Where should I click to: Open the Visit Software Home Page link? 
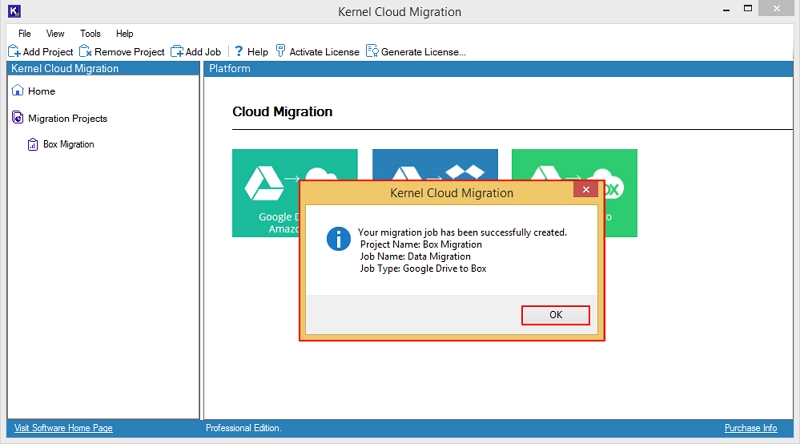coord(63,428)
